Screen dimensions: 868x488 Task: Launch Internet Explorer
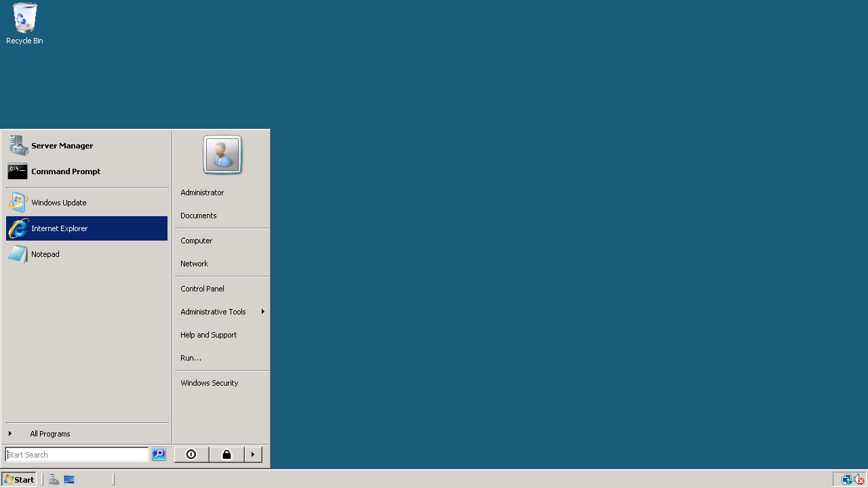pos(59,228)
